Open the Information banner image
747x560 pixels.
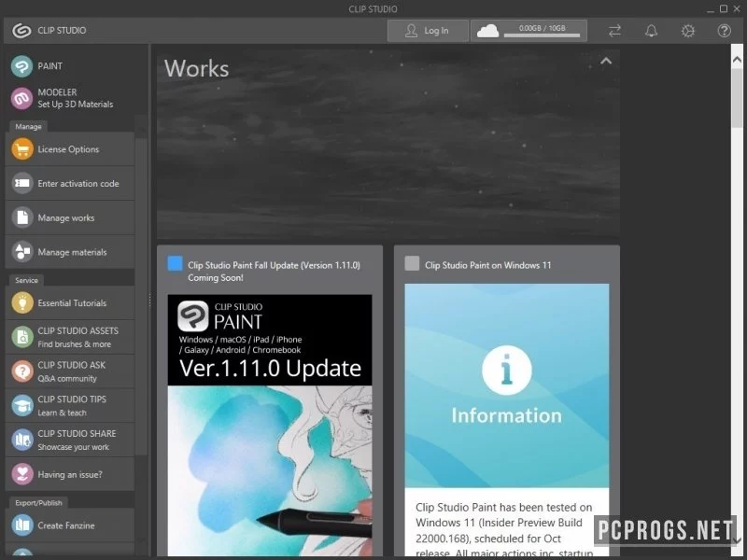tap(507, 385)
